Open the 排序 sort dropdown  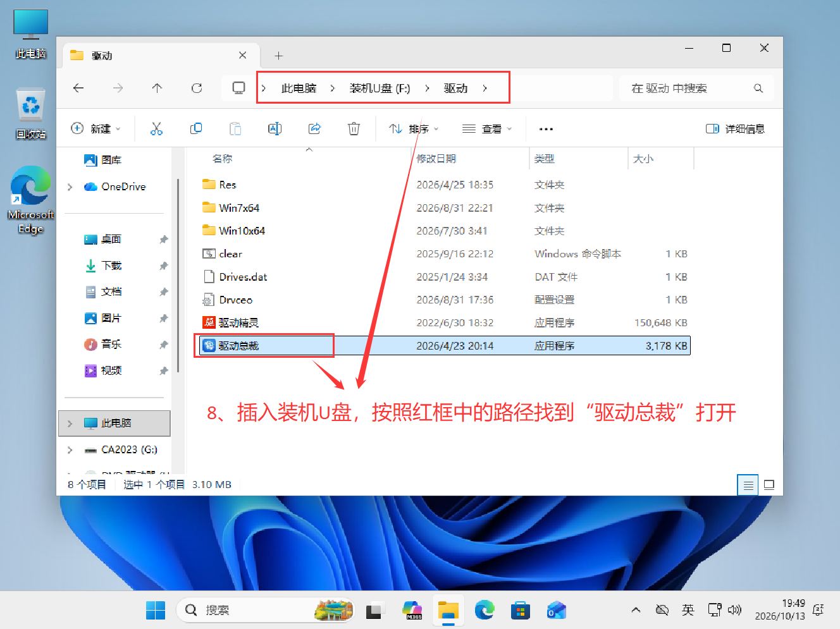(414, 129)
